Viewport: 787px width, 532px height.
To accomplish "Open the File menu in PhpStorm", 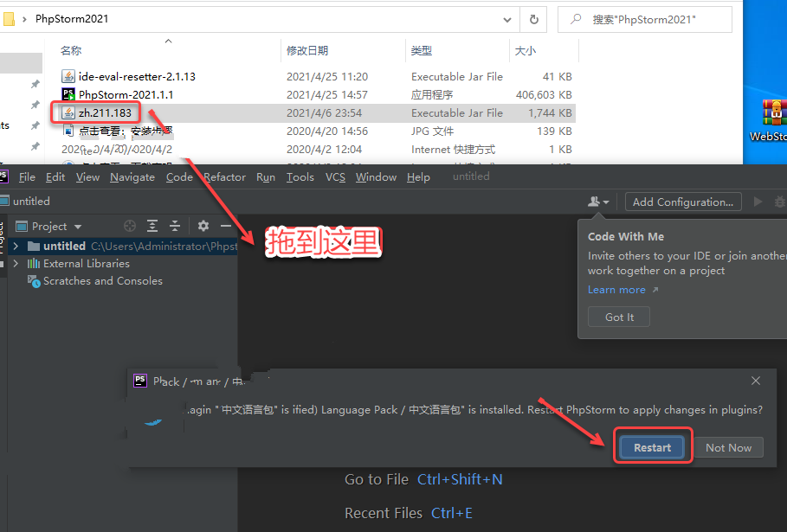I will click(x=27, y=177).
